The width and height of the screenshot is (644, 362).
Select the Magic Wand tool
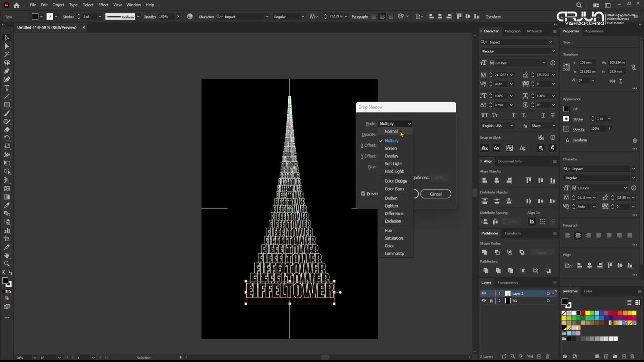pyautogui.click(x=7, y=54)
